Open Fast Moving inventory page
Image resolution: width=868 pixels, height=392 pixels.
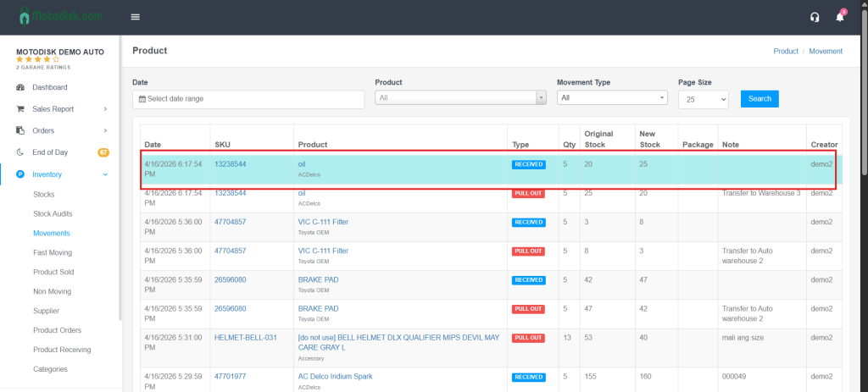tap(53, 252)
